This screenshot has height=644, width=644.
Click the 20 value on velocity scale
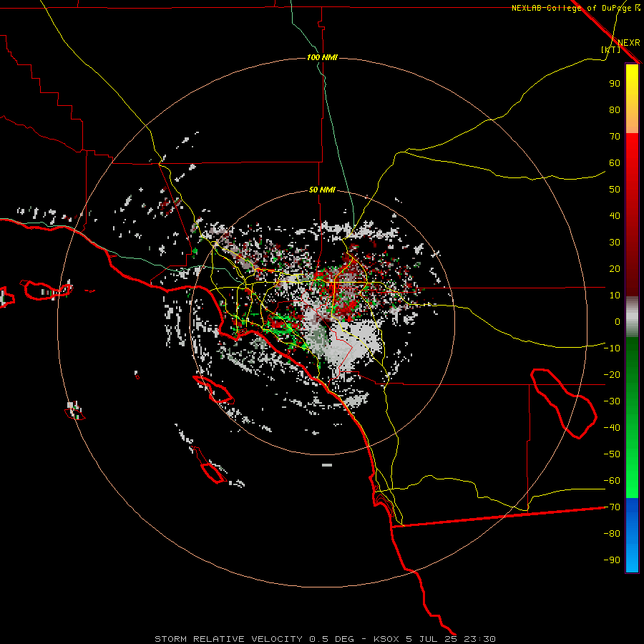[x=615, y=269]
